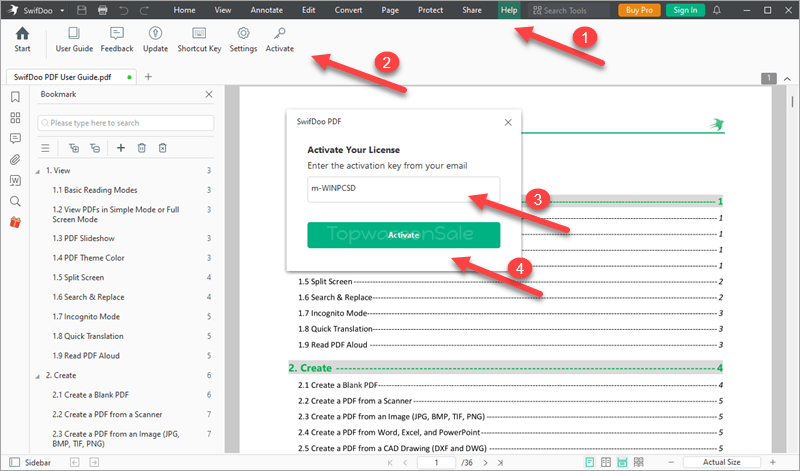800x471 pixels.
Task: Select the '1.7 Incognito Mode' bookmark
Action: pos(86,316)
